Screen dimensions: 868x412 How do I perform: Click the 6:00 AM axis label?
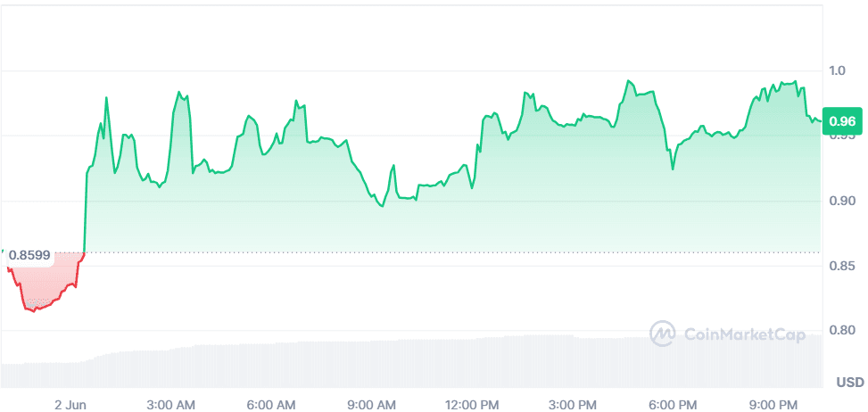click(x=271, y=404)
